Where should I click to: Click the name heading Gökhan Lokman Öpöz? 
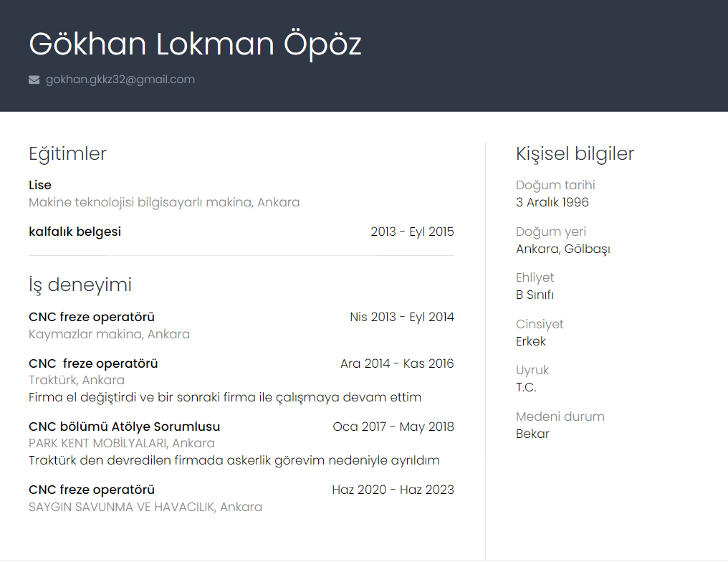(x=195, y=44)
